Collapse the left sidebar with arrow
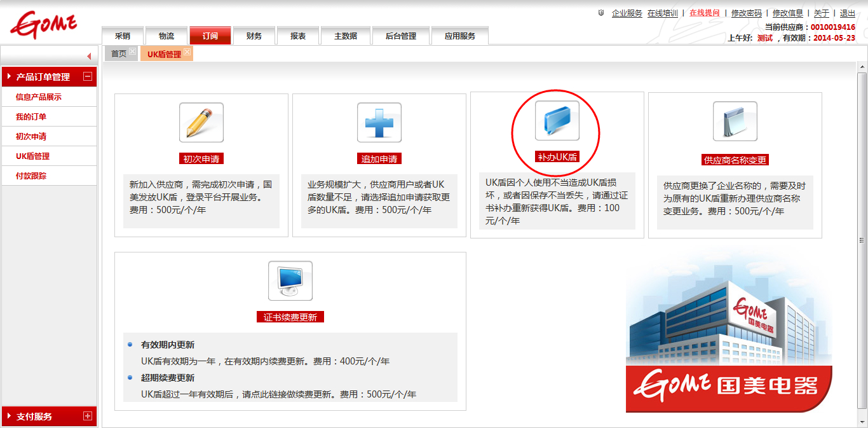868x428 pixels. click(89, 56)
